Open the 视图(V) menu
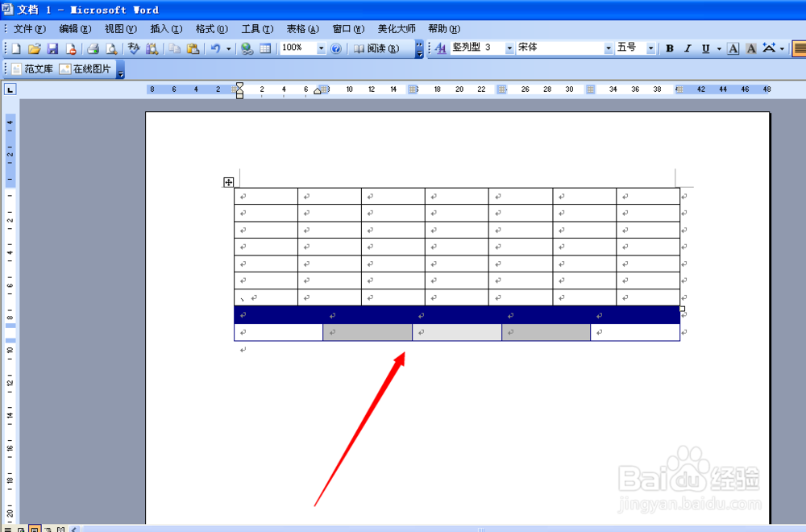The height and width of the screenshot is (532, 806). 121,29
